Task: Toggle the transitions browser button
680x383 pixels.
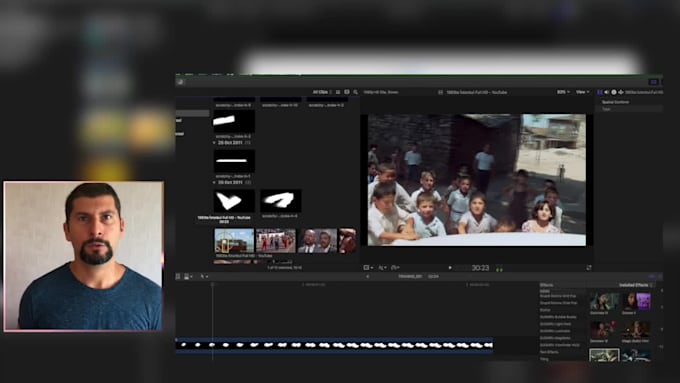Action: click(660, 276)
